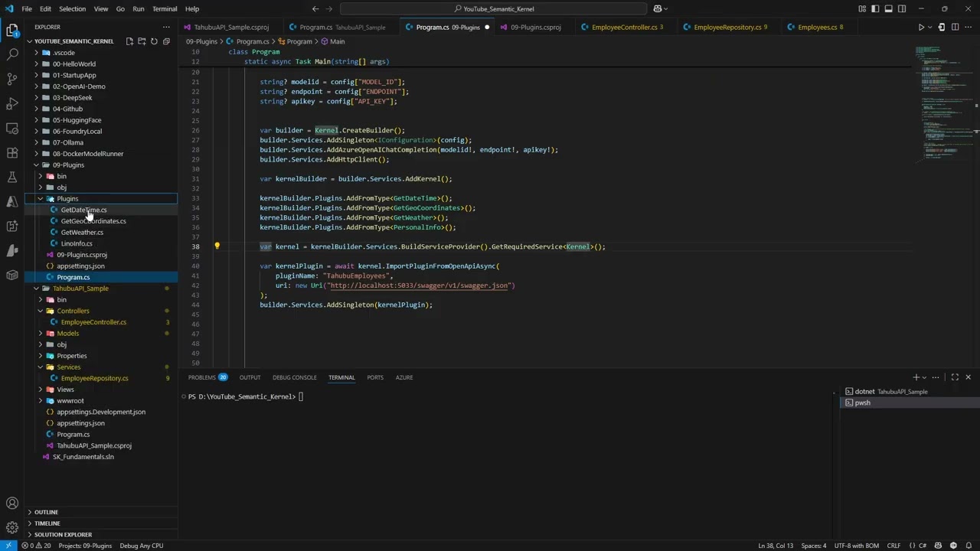Screen dimensions: 980x551
Task: Open the Search view in activity bar
Action: click(x=12, y=55)
